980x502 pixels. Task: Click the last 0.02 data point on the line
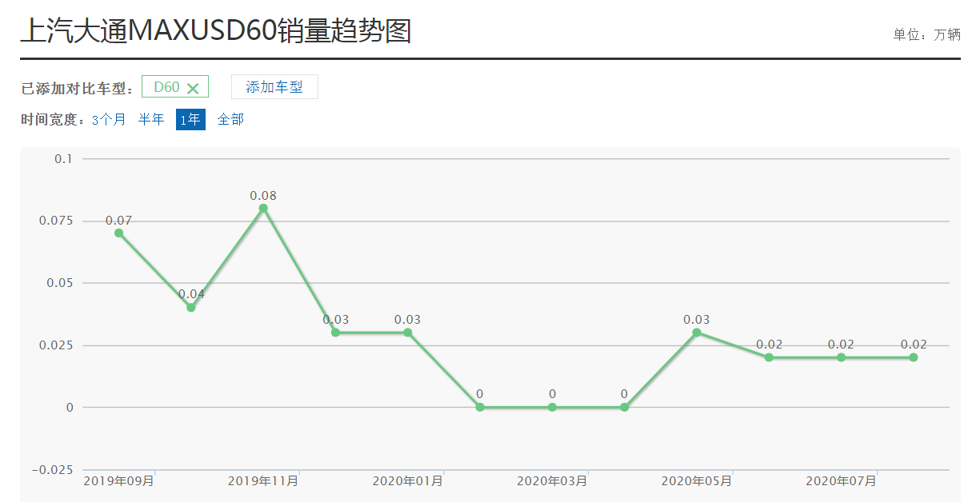pyautogui.click(x=913, y=357)
